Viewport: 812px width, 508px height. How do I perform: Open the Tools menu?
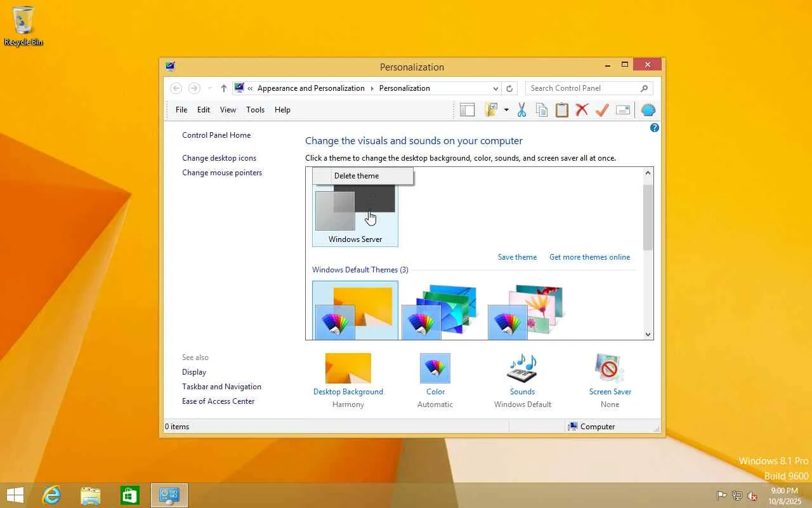click(256, 110)
